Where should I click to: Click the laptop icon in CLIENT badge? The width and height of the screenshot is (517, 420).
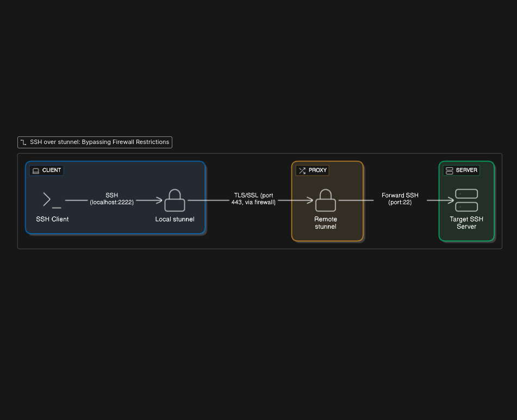click(x=36, y=171)
